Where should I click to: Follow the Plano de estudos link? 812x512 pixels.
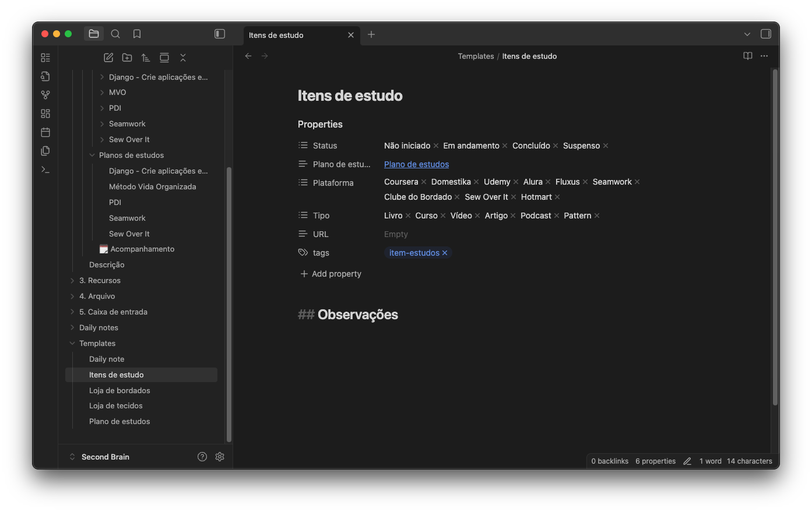point(416,164)
